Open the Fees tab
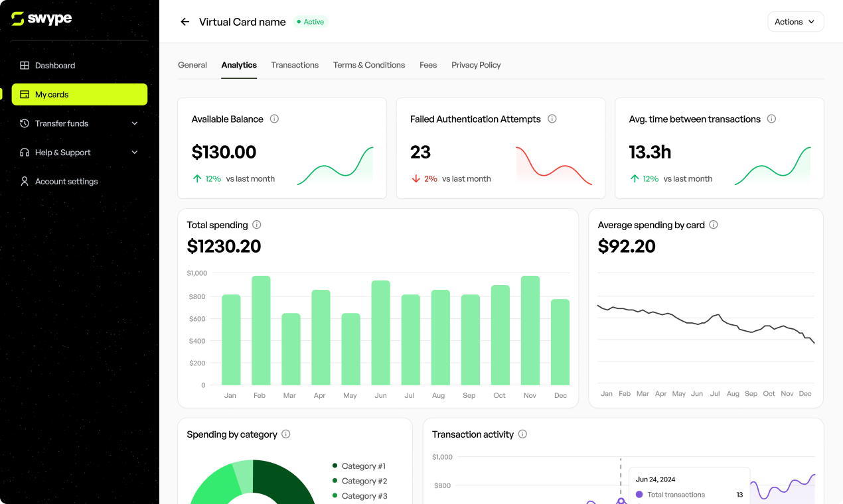This screenshot has height=504, width=843. pos(428,65)
